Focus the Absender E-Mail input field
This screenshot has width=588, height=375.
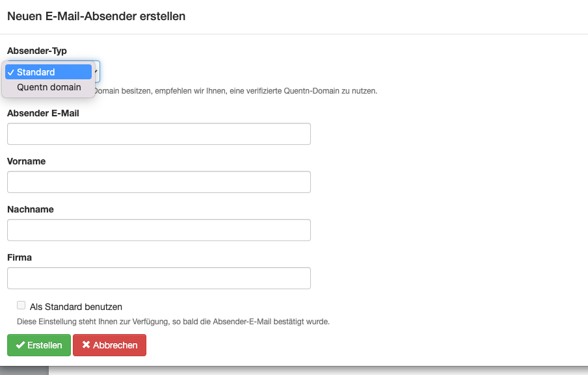point(159,134)
